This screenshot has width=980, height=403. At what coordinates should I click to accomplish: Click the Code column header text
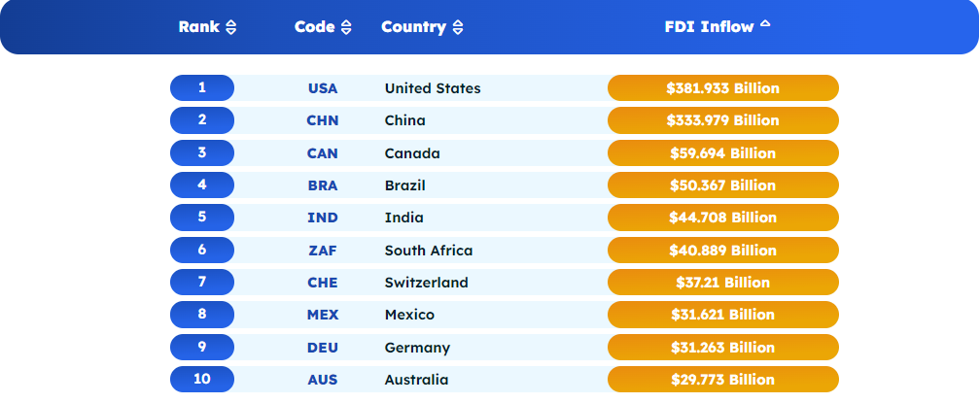(314, 27)
